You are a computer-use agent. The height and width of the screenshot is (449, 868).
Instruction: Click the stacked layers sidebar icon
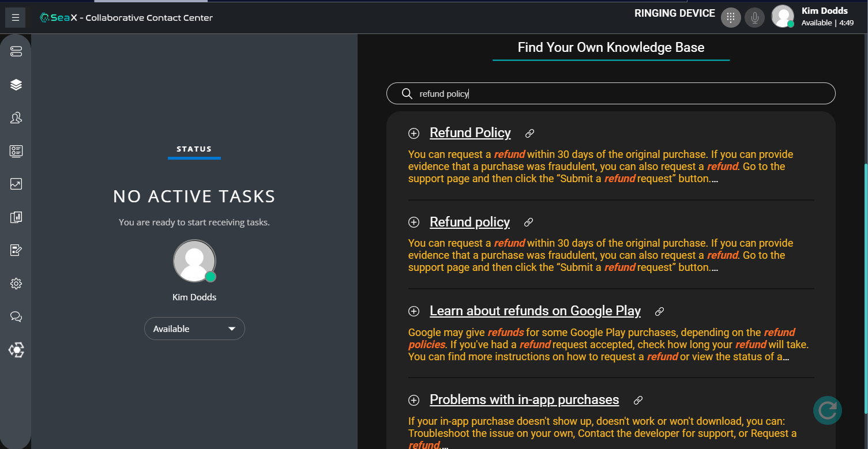pyautogui.click(x=16, y=85)
